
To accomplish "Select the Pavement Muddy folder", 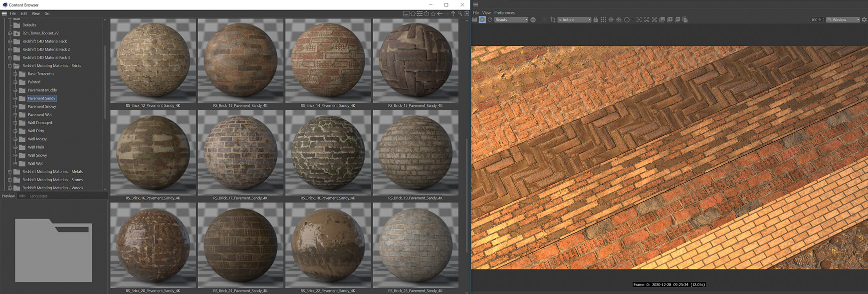I will [42, 90].
